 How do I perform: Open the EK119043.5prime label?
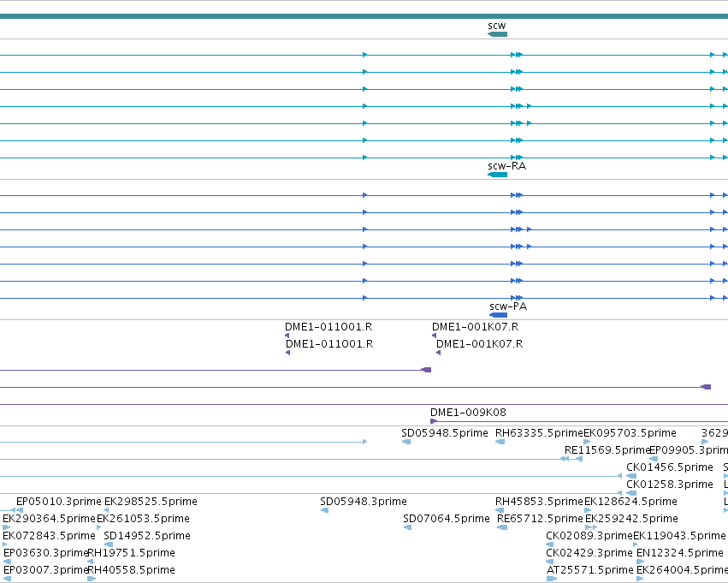pyautogui.click(x=680, y=536)
